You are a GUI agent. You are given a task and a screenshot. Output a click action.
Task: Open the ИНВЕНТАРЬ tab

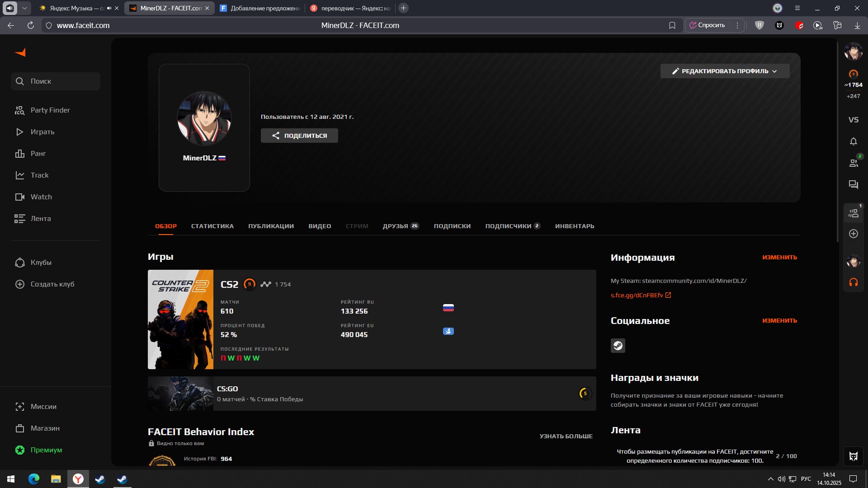(574, 226)
